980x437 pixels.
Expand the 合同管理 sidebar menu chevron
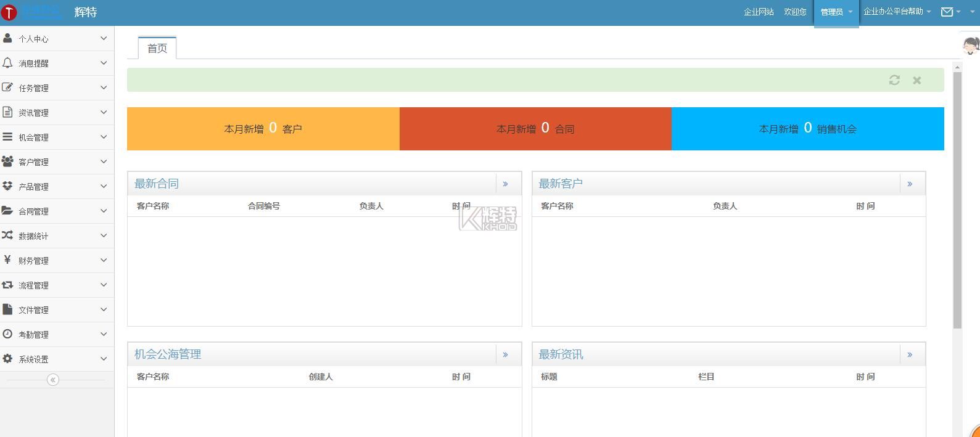104,211
